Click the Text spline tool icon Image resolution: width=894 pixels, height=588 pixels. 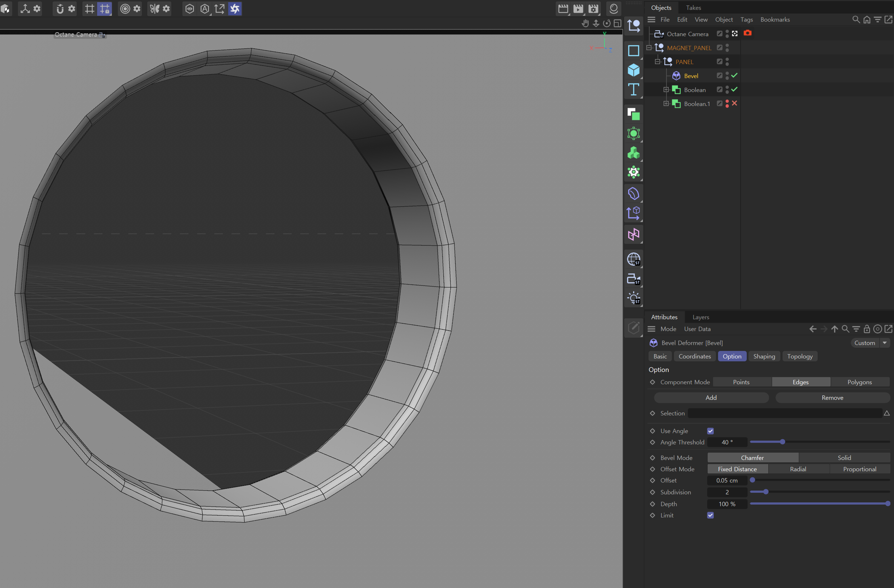pos(633,90)
